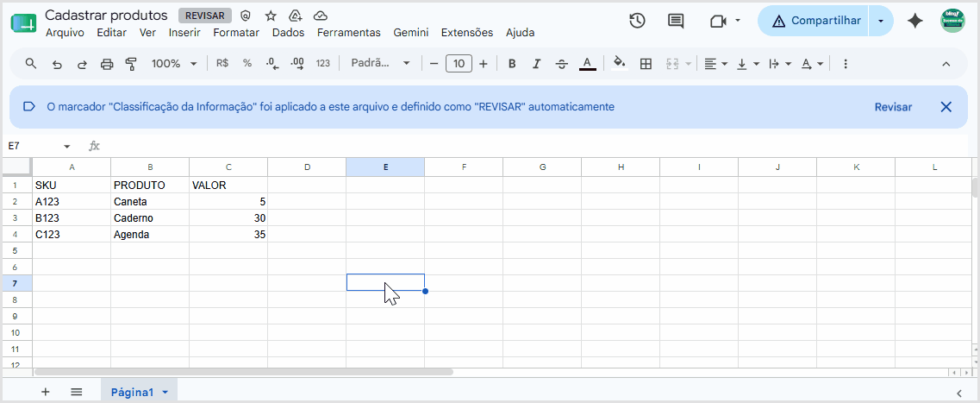Open the text color picker
Image resolution: width=980 pixels, height=403 pixels.
pos(587,63)
